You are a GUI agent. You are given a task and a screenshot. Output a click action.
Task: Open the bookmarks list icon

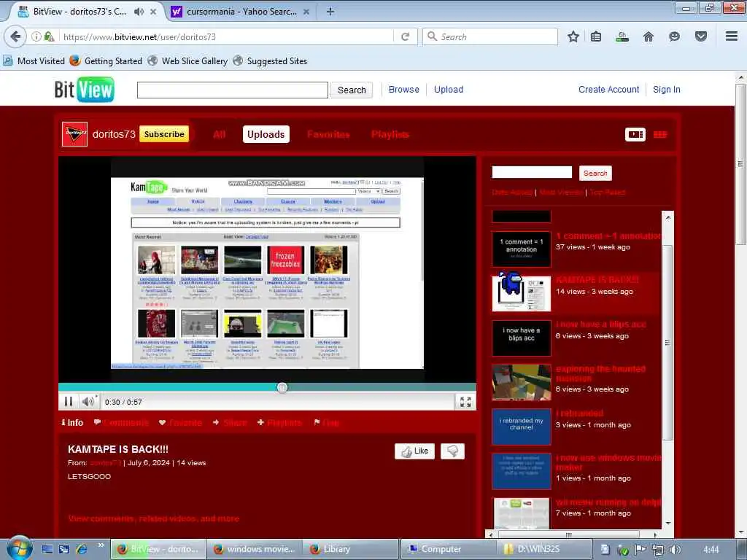pyautogui.click(x=596, y=36)
